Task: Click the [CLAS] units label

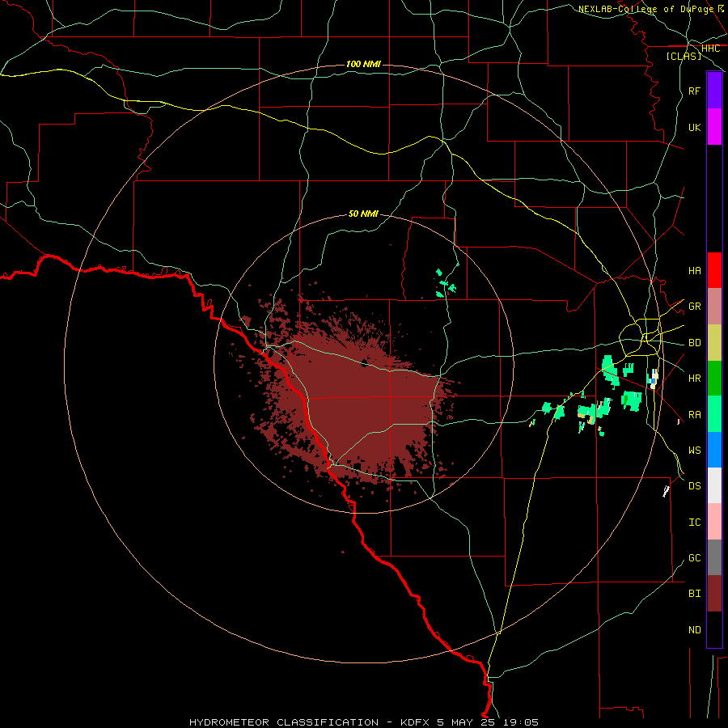Action: click(684, 56)
